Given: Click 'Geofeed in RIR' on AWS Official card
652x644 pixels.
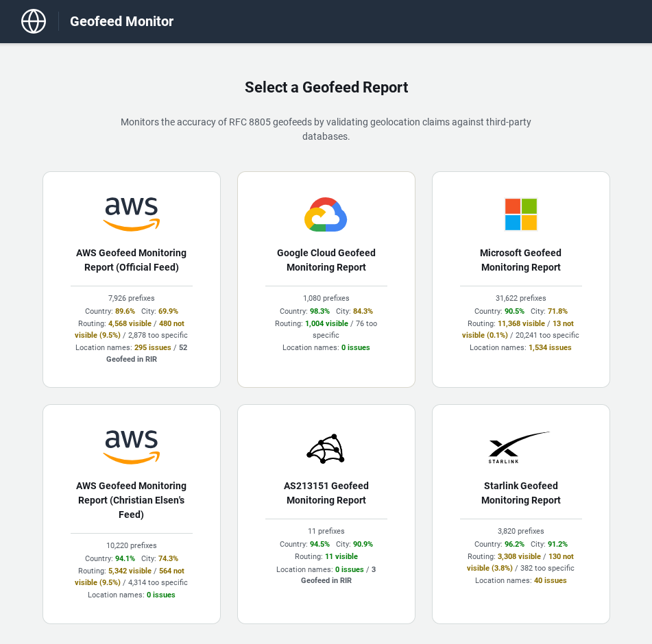Looking at the screenshot, I should pos(132,360).
